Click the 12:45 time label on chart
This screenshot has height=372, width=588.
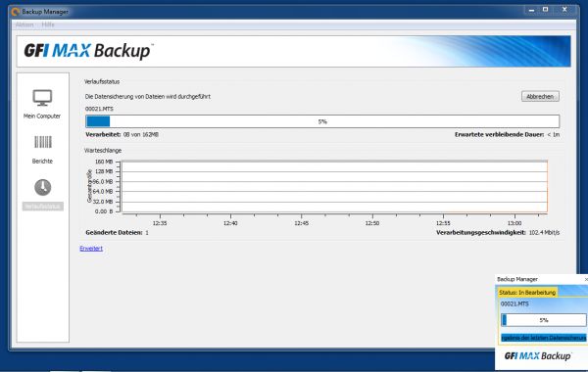tap(302, 223)
